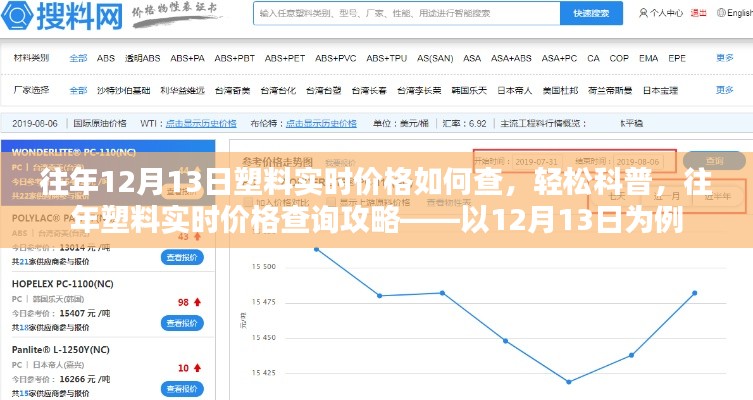Image resolution: width=753 pixels, height=400 pixels.
Task: Open Panlite L-1250Y(NC) product entry
Action: [x=61, y=350]
